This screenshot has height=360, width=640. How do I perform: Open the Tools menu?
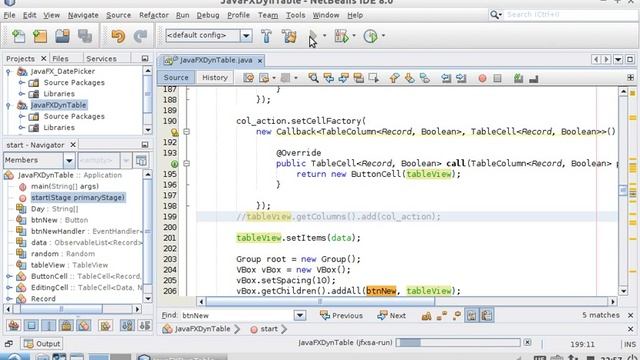(295, 15)
